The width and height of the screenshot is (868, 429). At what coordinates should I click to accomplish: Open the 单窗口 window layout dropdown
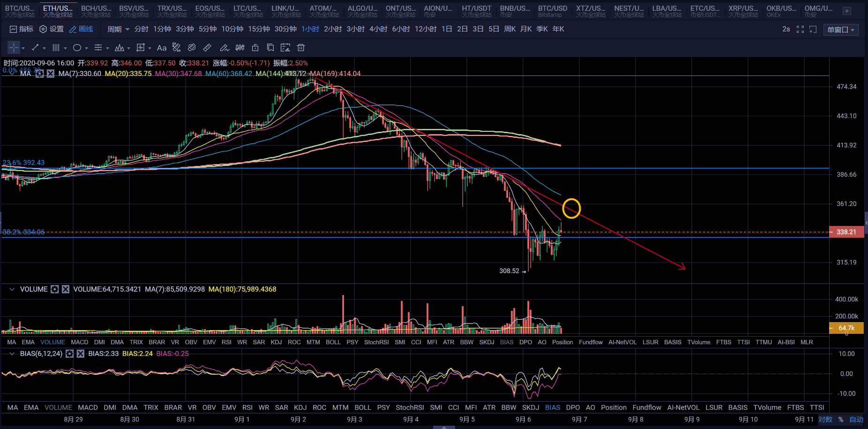coord(841,30)
